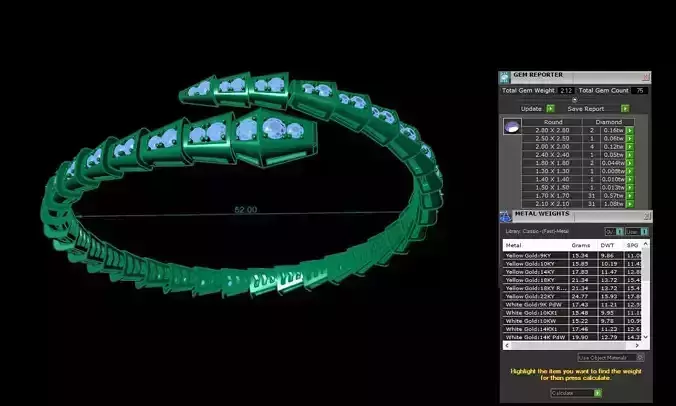676x406 pixels.
Task: Click the Metal Weights panel icon
Action: 505,216
